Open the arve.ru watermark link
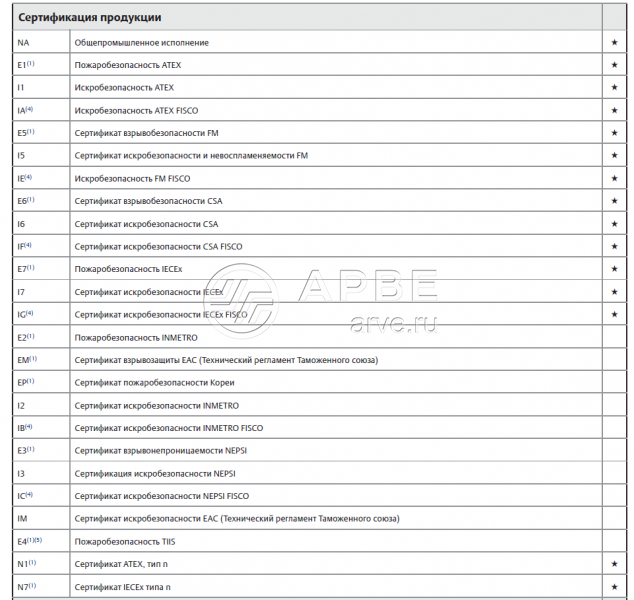634x600 pixels. point(394,322)
